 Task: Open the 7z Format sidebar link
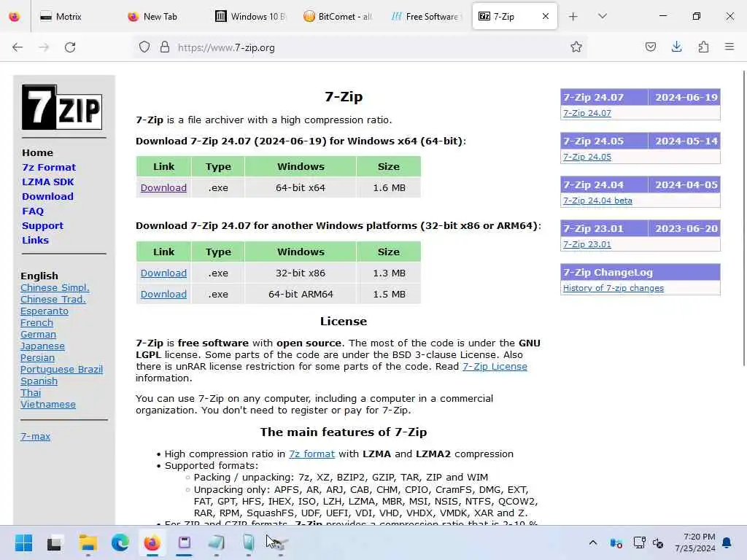(49, 167)
